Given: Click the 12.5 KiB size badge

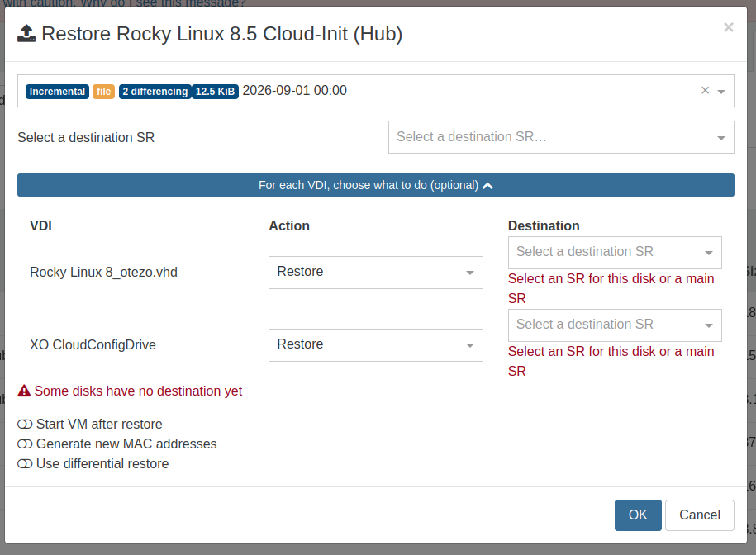Looking at the screenshot, I should 215,92.
